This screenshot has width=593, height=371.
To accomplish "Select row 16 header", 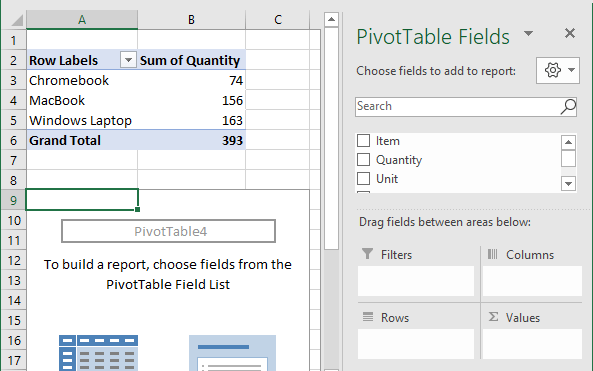I will [x=14, y=341].
